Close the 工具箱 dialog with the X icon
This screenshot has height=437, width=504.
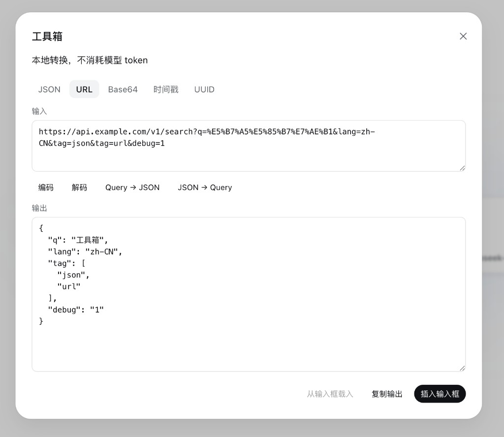pyautogui.click(x=463, y=36)
